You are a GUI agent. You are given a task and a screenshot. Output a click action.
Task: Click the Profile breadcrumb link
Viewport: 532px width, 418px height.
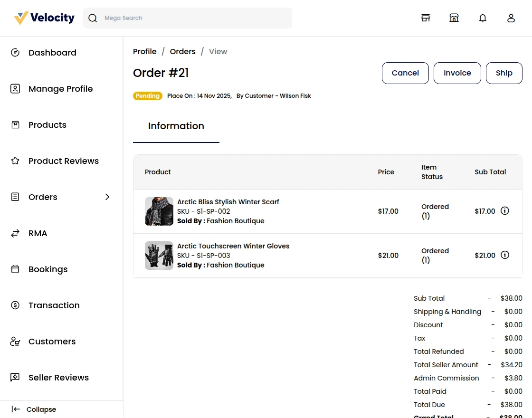[145, 51]
